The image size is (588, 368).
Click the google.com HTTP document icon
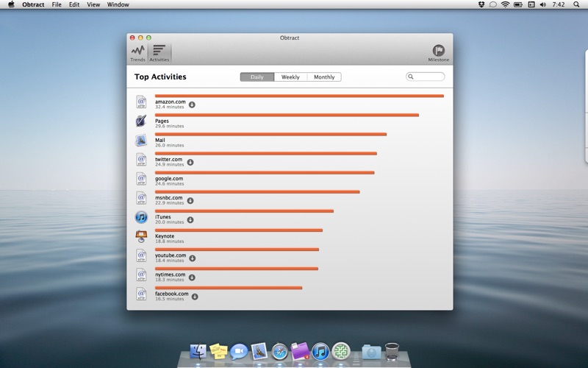pyautogui.click(x=141, y=179)
